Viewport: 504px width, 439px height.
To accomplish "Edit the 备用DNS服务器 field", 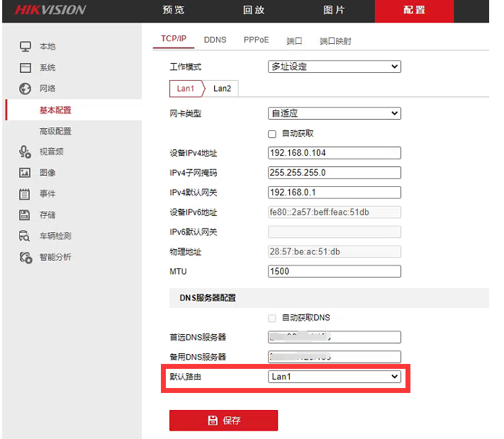I will (335, 357).
